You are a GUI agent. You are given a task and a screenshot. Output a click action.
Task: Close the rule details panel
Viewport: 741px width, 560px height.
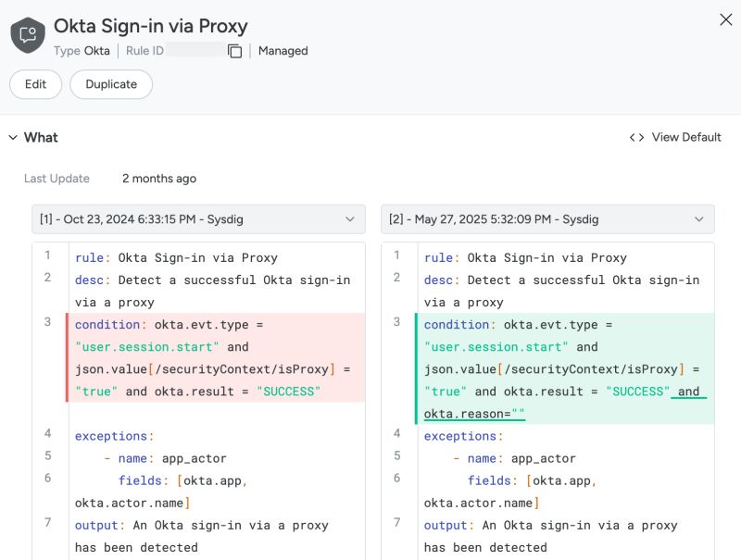click(725, 19)
